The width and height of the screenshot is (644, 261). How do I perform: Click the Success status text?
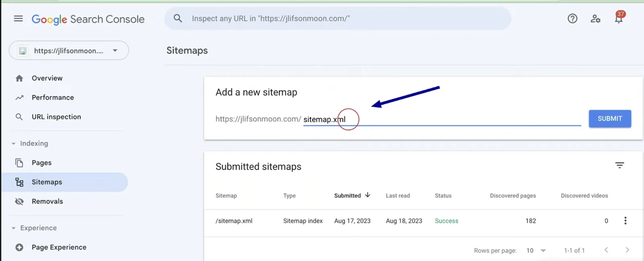pos(446,221)
